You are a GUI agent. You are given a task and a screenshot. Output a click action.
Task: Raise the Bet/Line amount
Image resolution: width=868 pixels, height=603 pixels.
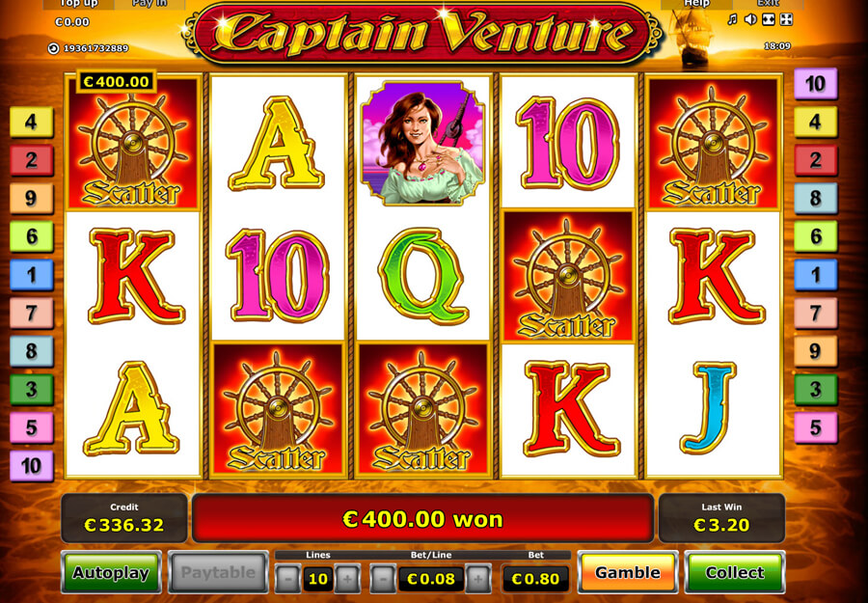point(477,579)
